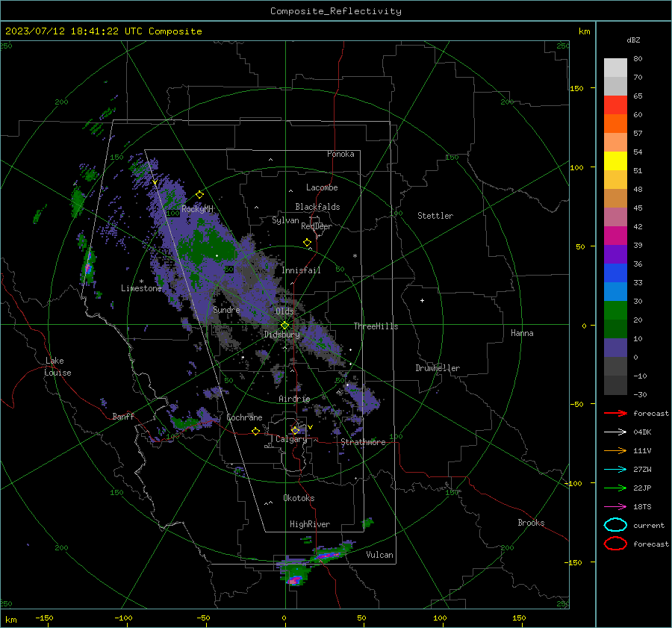This screenshot has width=672, height=628.
Task: Click the magenta 18TS arrow icon
Action: tap(615, 507)
